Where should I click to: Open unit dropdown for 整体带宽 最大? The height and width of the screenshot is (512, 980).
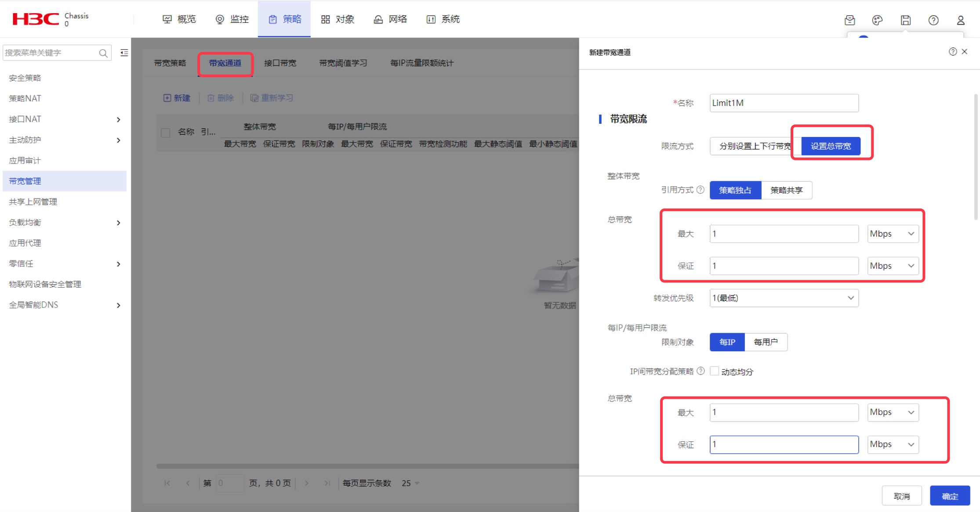point(893,234)
